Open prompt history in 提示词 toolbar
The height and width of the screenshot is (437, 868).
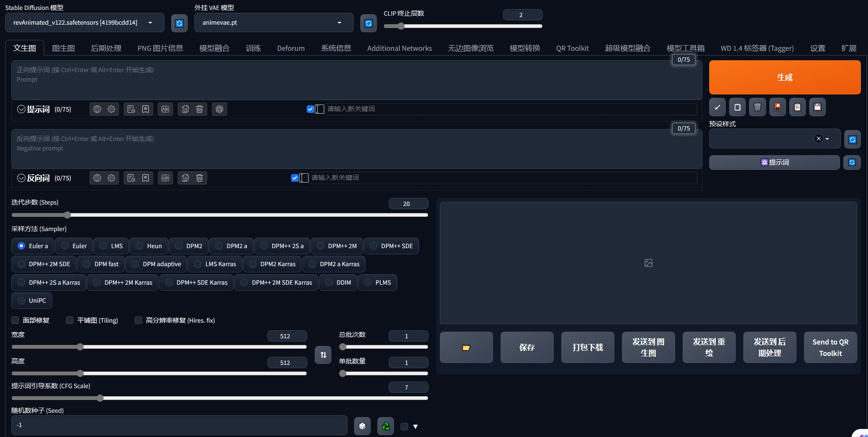[131, 109]
